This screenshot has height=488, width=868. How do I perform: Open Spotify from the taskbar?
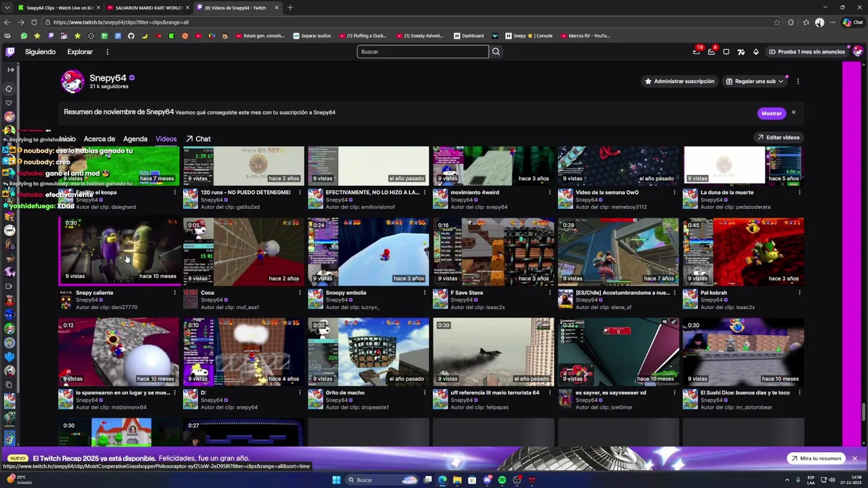[502, 480]
